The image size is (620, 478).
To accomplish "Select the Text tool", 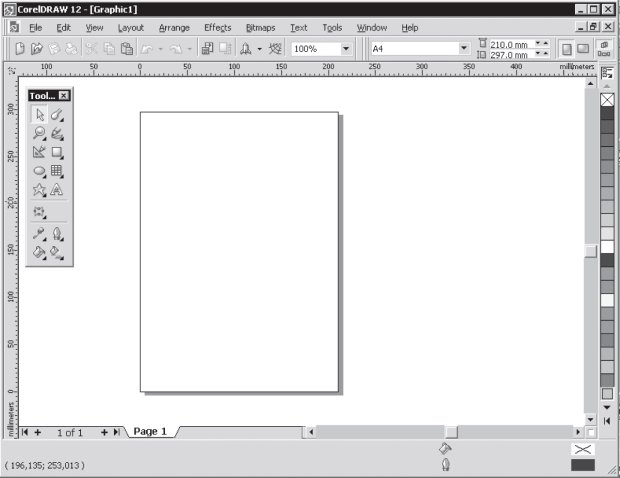I will click(57, 190).
